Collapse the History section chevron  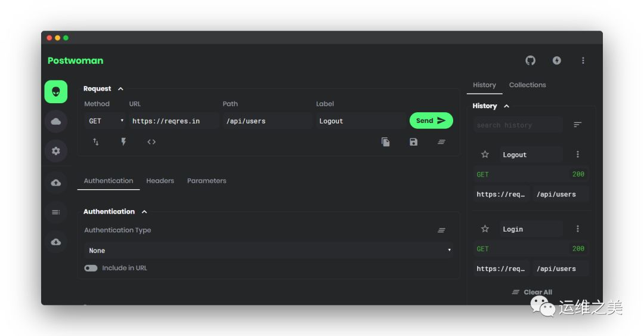506,106
